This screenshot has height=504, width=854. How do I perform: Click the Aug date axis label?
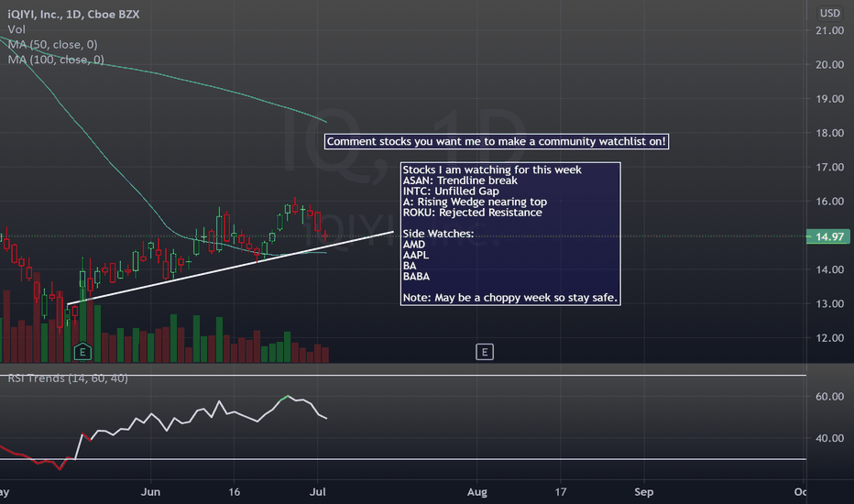point(477,491)
